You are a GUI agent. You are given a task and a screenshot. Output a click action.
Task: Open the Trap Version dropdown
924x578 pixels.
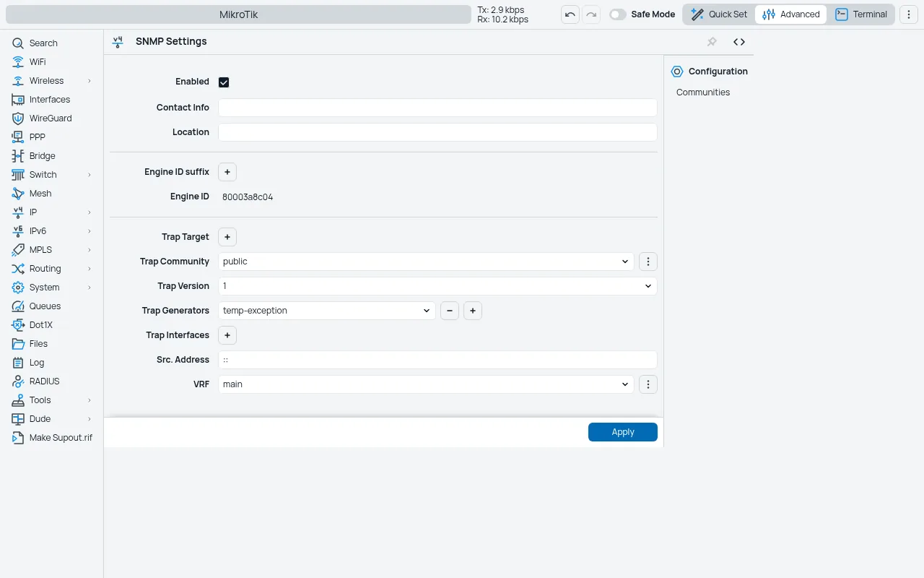click(437, 286)
